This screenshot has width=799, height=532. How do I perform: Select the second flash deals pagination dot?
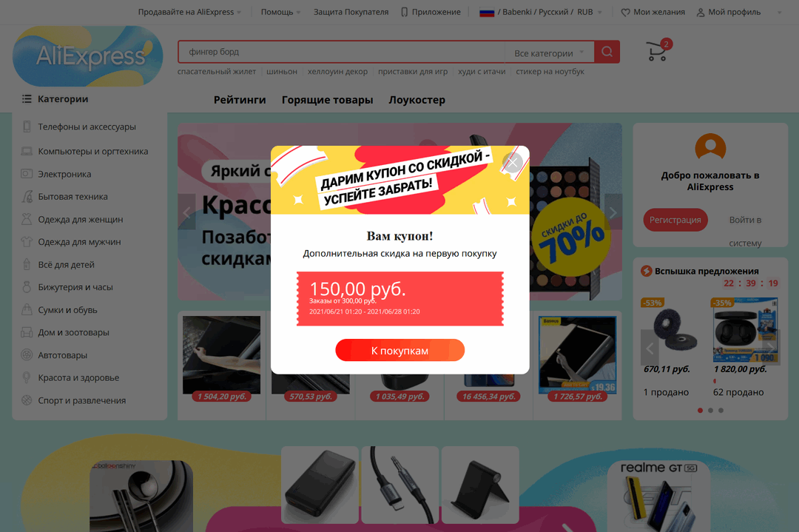tap(710, 410)
